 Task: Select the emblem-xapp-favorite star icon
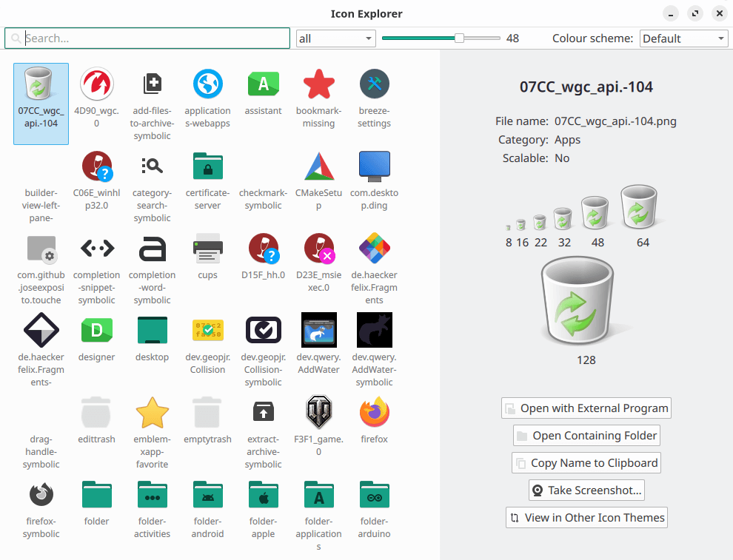coord(152,413)
